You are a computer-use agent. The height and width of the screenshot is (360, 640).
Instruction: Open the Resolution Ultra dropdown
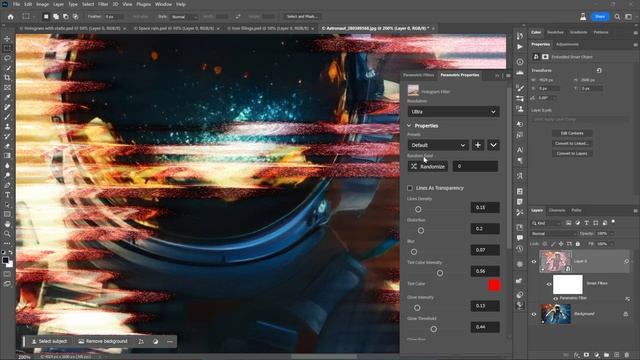click(453, 111)
